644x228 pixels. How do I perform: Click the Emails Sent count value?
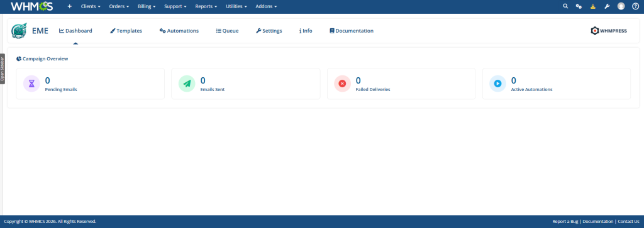(203, 80)
